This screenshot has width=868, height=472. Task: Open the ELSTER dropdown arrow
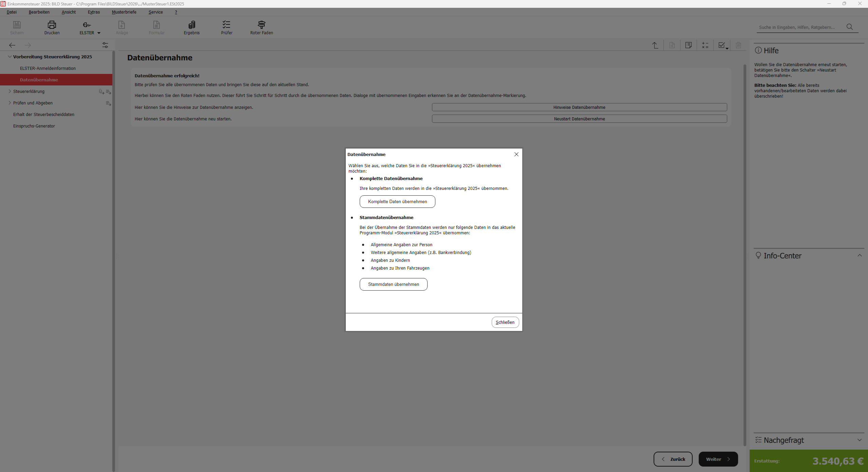tap(99, 33)
